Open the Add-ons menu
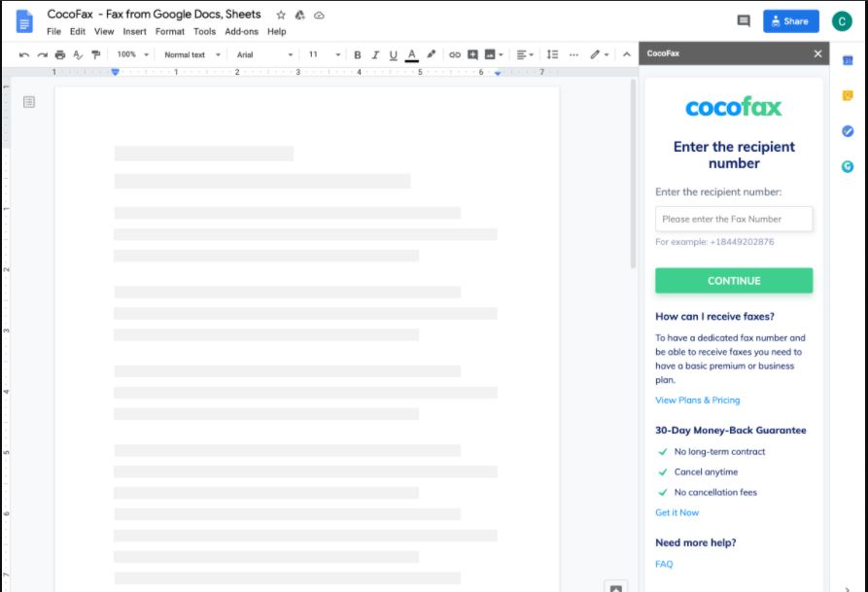Screen dimensions: 868x592 (241, 31)
